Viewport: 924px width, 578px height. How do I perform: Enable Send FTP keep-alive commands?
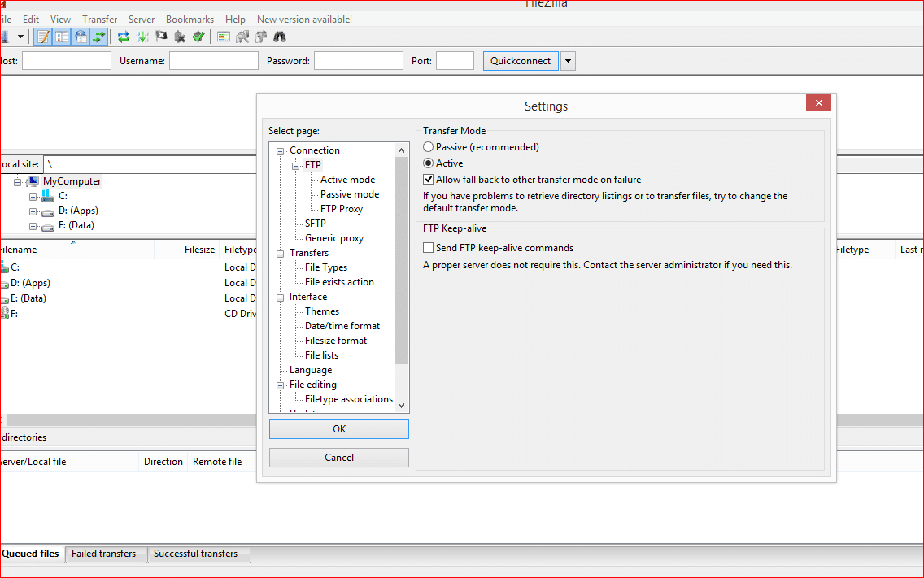pos(428,247)
